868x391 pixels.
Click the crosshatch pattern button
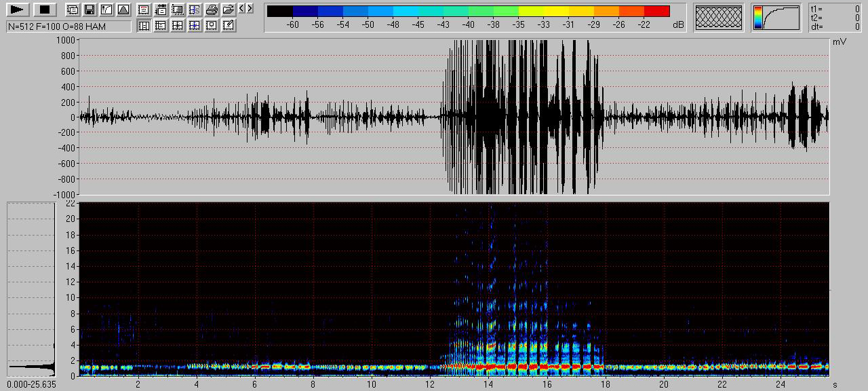point(719,18)
